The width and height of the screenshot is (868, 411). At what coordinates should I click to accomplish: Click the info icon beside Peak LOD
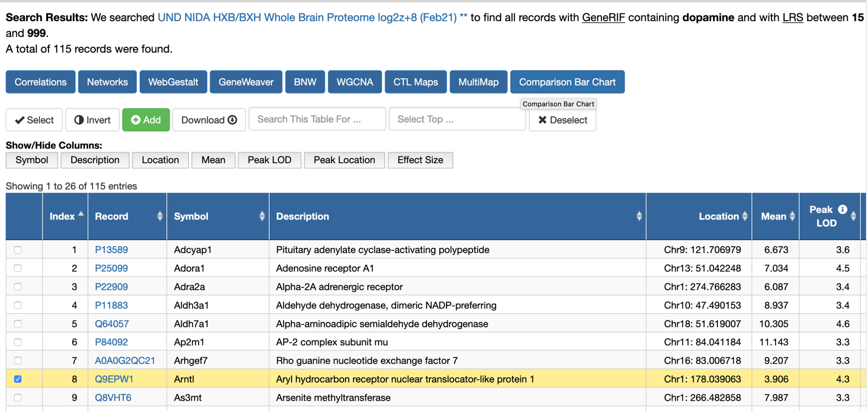click(842, 209)
